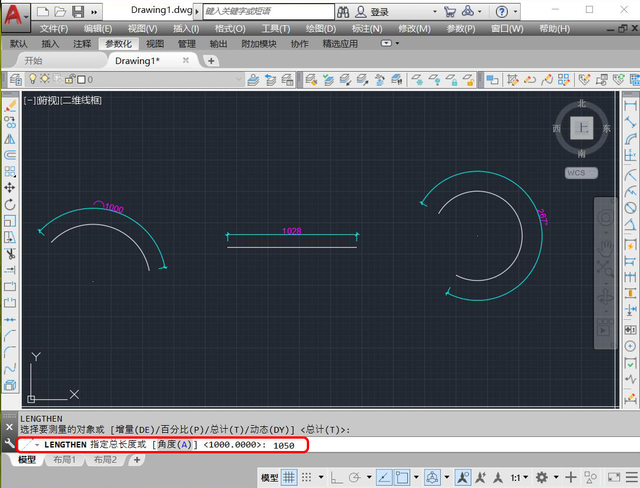This screenshot has width=640, height=488.
Task: Toggle clean screen in status bar
Action: pos(614,477)
